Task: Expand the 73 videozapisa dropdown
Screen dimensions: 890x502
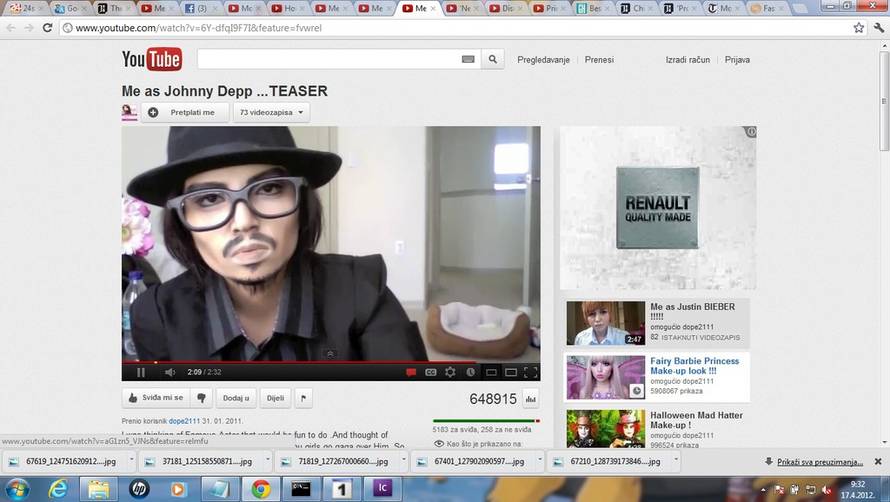Action: point(271,113)
